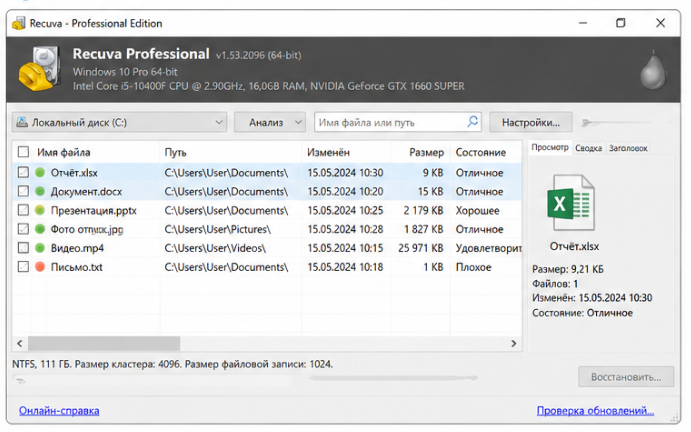Tick the checkbox for Отчёт.xlsx
The width and height of the screenshot is (691, 432).
point(23,172)
